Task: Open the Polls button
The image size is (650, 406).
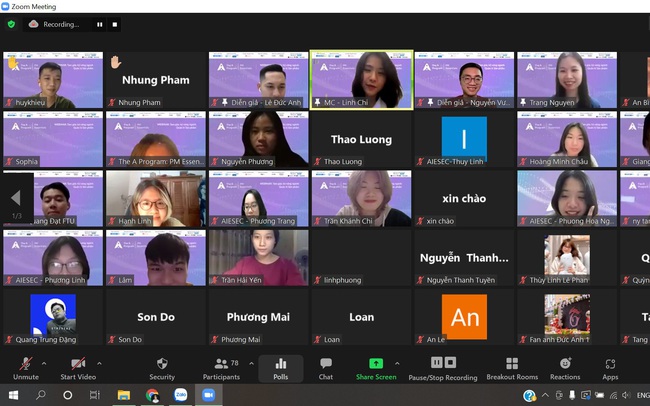Action: (x=281, y=368)
